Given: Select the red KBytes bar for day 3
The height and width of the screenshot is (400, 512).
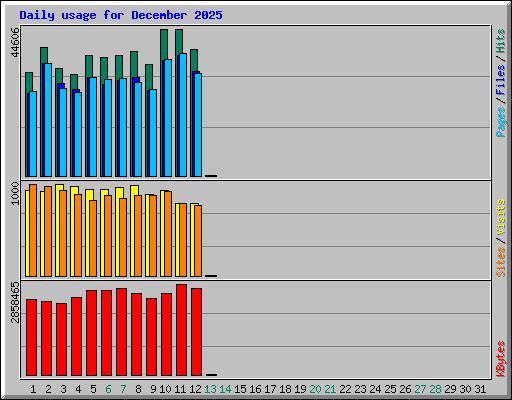Looking at the screenshot, I should 61,339.
